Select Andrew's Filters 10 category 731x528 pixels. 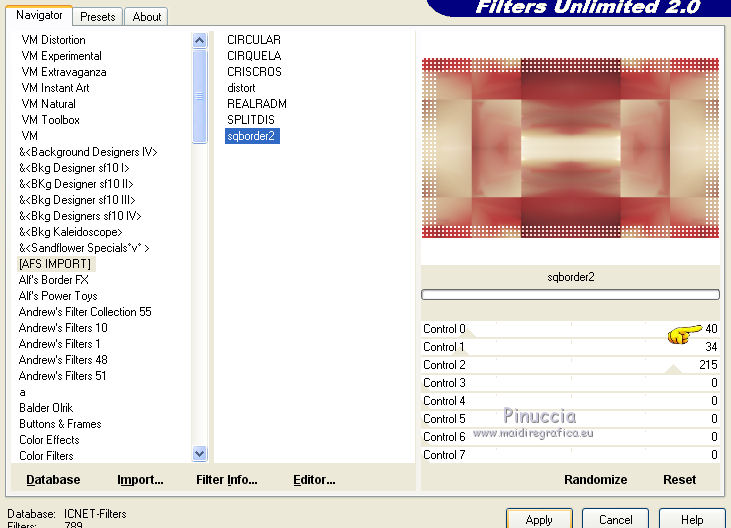click(63, 328)
